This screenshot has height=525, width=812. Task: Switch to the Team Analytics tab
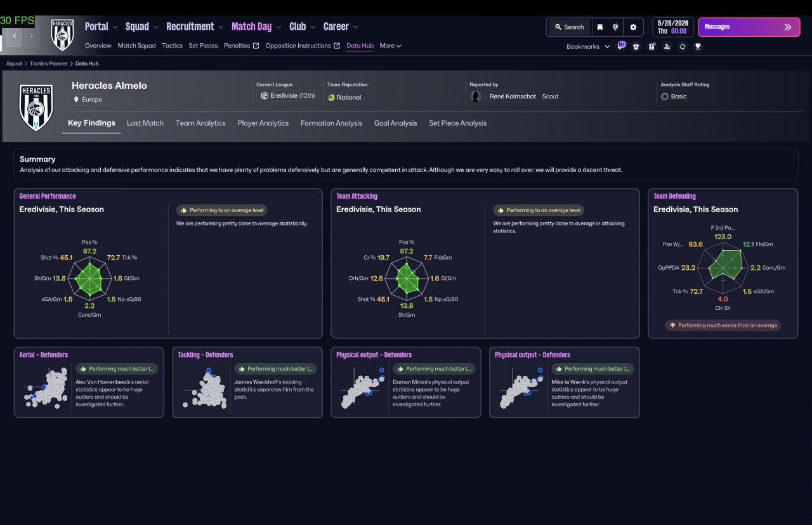pos(200,123)
